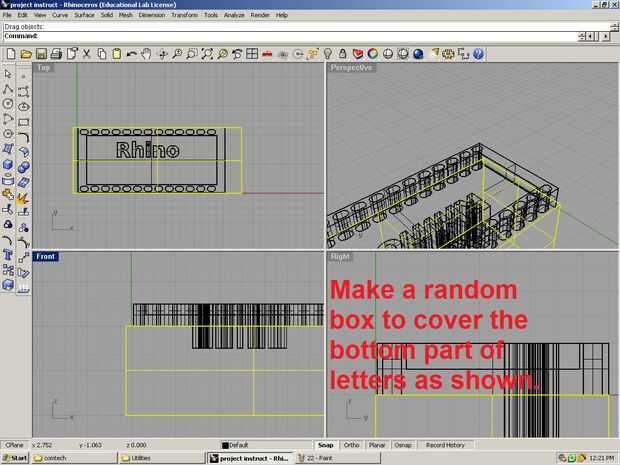
Task: Click the padlock Lock icon
Action: (342, 54)
